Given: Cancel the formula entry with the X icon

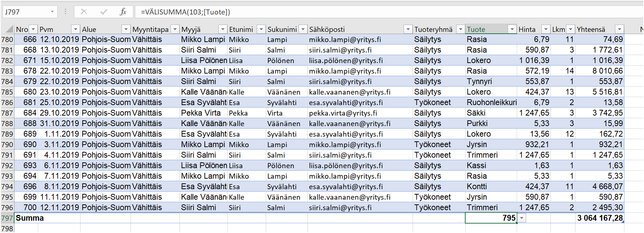Looking at the screenshot, I should click(84, 12).
